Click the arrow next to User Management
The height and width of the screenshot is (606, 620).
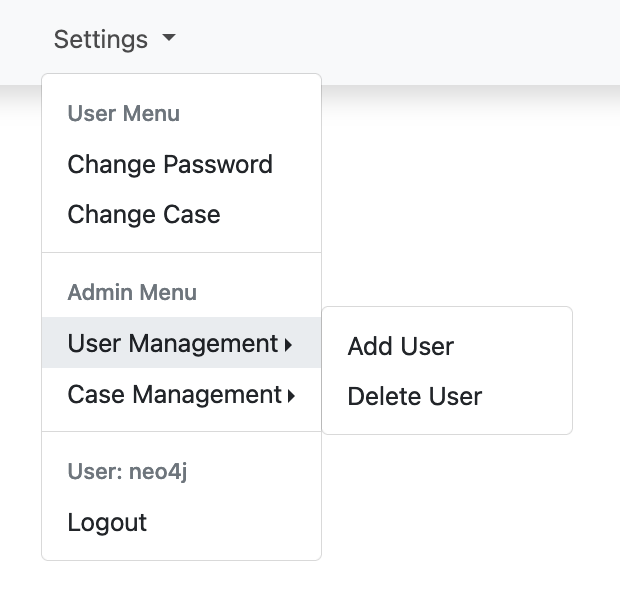click(288, 345)
